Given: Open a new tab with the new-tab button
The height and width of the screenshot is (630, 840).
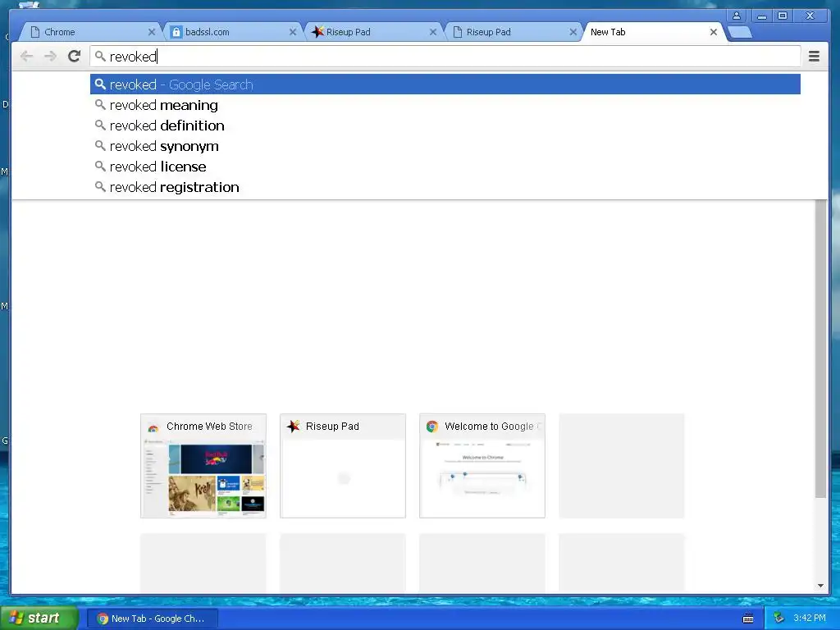Looking at the screenshot, I should pyautogui.click(x=741, y=32).
